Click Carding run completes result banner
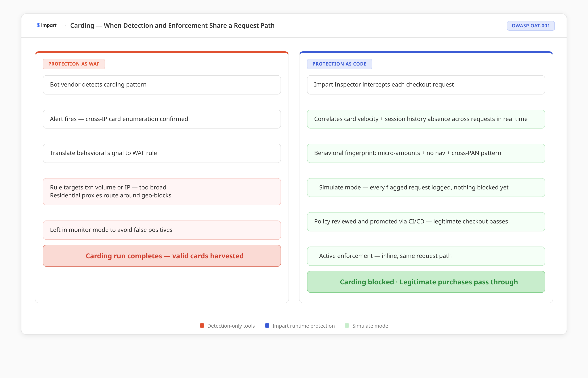 click(x=162, y=256)
